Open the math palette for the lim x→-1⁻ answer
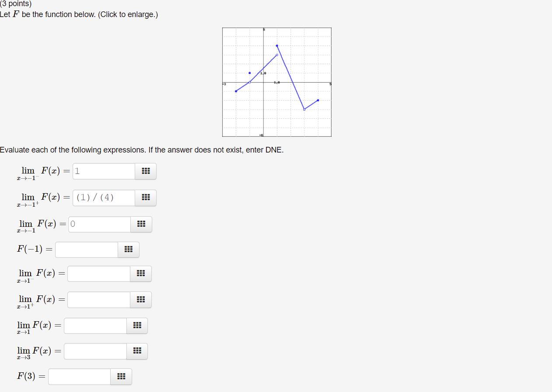The height and width of the screenshot is (392, 552). click(x=146, y=171)
